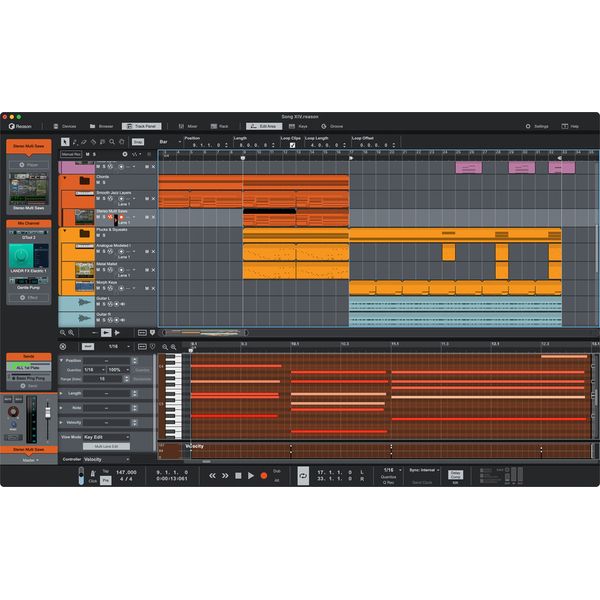Image resolution: width=600 pixels, height=600 pixels.
Task: Start playback with the play button
Action: tap(251, 476)
